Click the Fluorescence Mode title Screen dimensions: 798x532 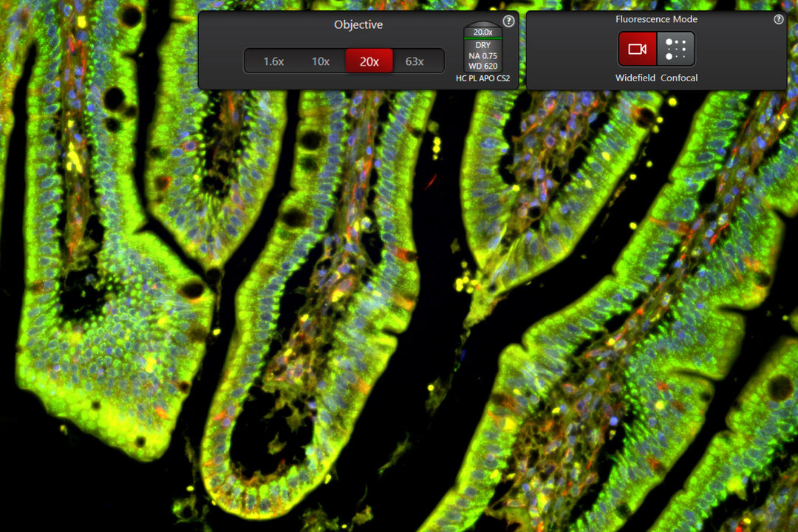656,19
